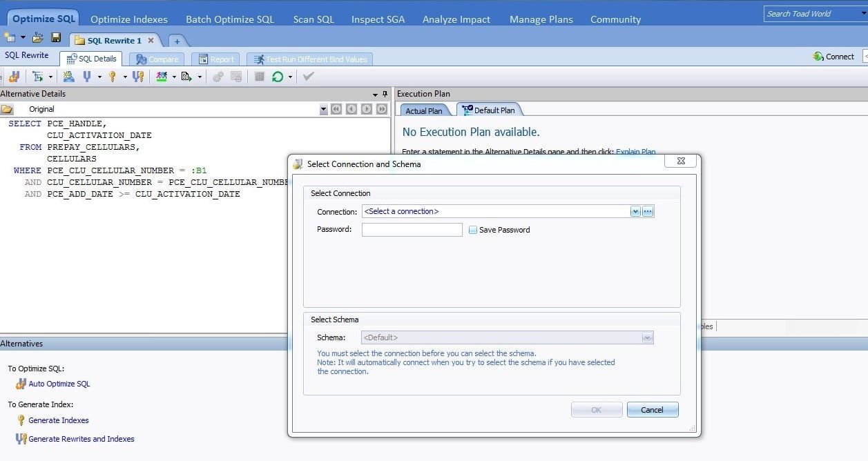Click the Optimize SQL toolbar icon
Screen dimensions: 868x461
pos(14,77)
